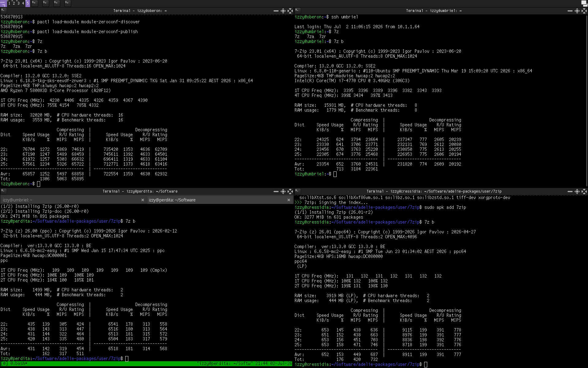
Task: Click '>>> 7zip: Signing the index...' line
Action: pos(331,202)
